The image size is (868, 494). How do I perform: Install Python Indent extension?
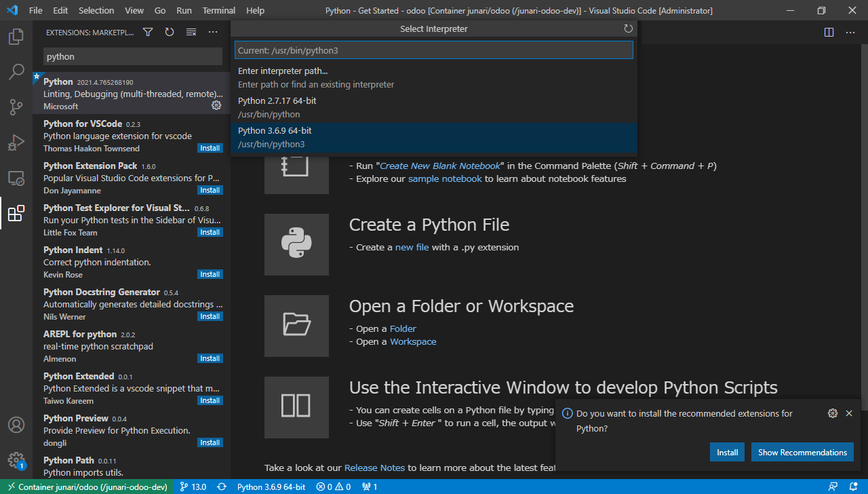tap(210, 274)
